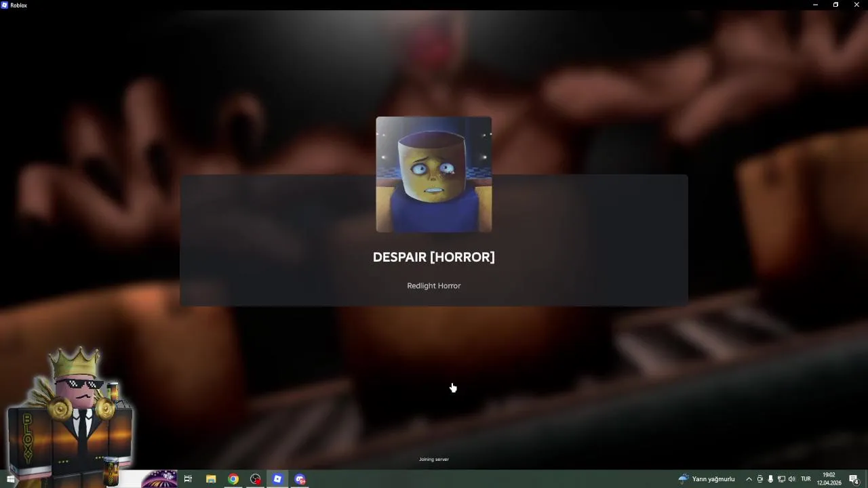Close the Roblox window

(x=856, y=5)
